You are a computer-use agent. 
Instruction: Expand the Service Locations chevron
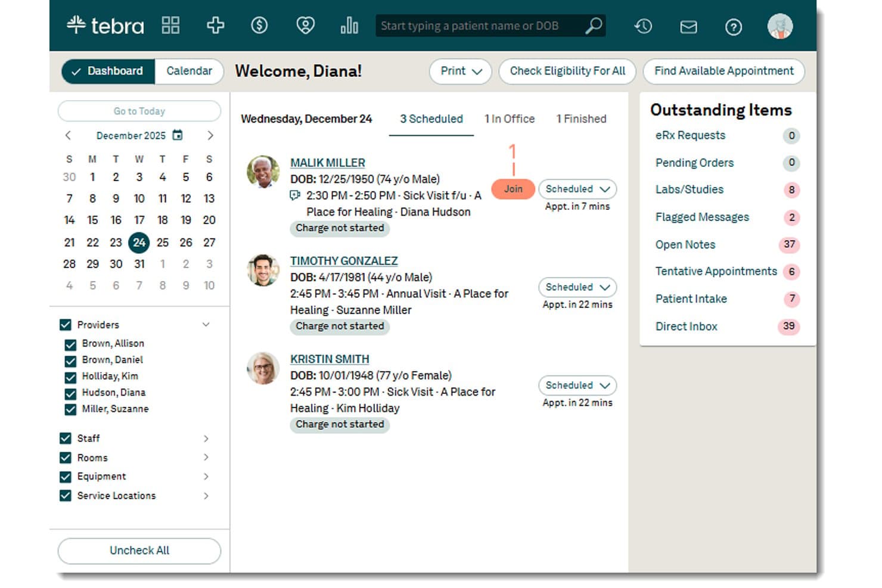(x=206, y=496)
